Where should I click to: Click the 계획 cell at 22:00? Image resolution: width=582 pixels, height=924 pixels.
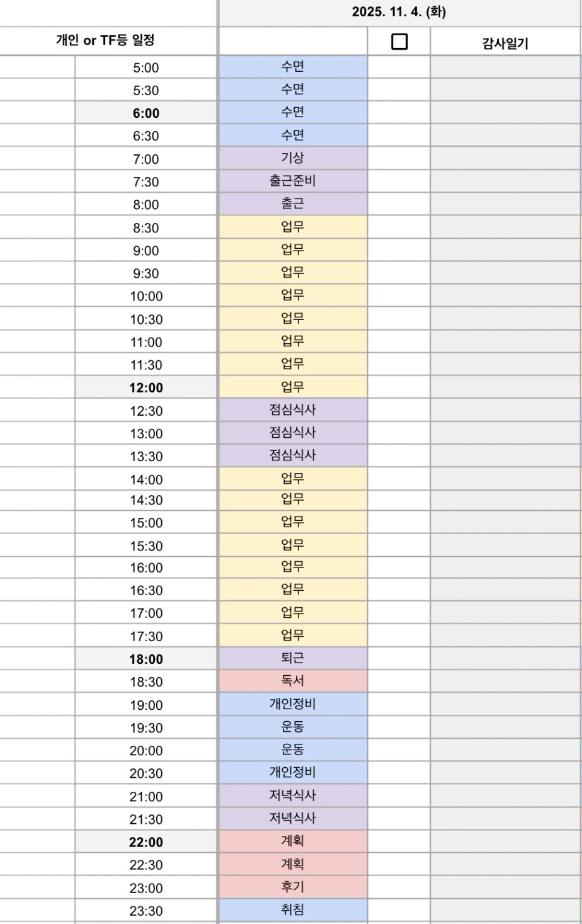[293, 841]
